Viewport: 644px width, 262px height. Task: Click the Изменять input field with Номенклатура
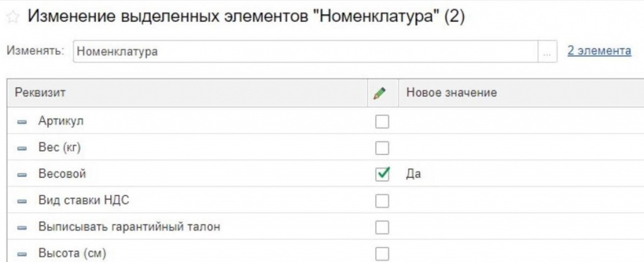pos(305,52)
